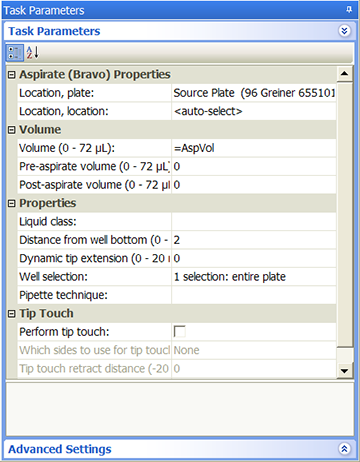Click the pin icon in title bar
The height and width of the screenshot is (462, 360).
tap(349, 10)
